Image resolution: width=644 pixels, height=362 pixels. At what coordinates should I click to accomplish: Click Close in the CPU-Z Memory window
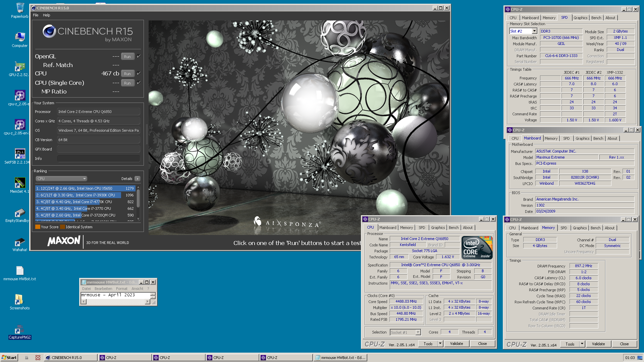[624, 344]
